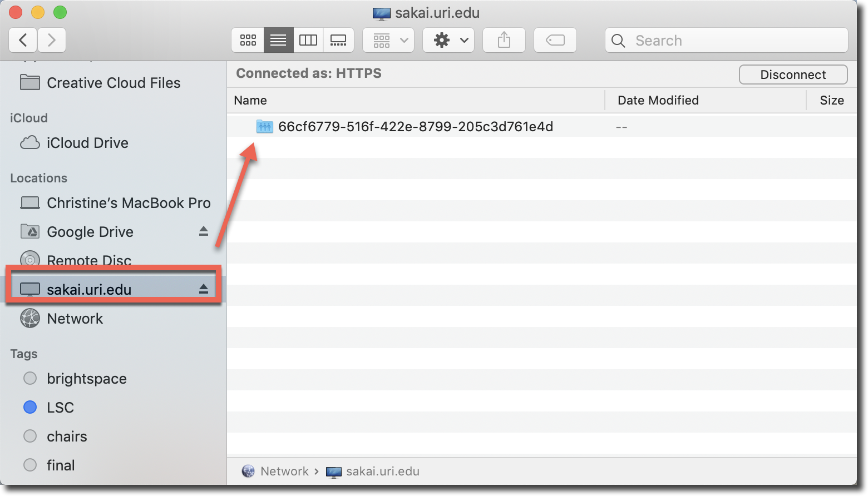Image resolution: width=868 pixels, height=496 pixels.
Task: Click the Remote Disc icon
Action: coord(30,259)
